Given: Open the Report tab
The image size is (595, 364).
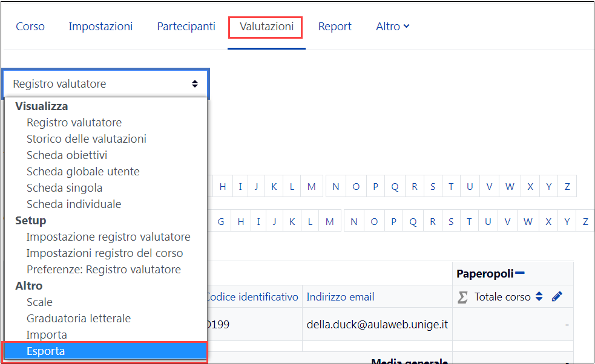Looking at the screenshot, I should click(335, 26).
